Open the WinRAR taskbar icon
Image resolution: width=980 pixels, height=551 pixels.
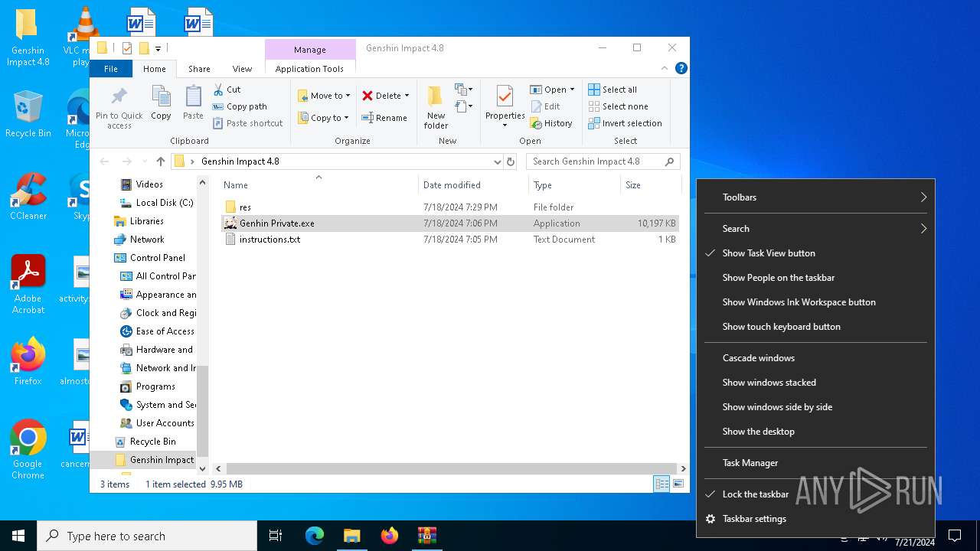click(426, 536)
